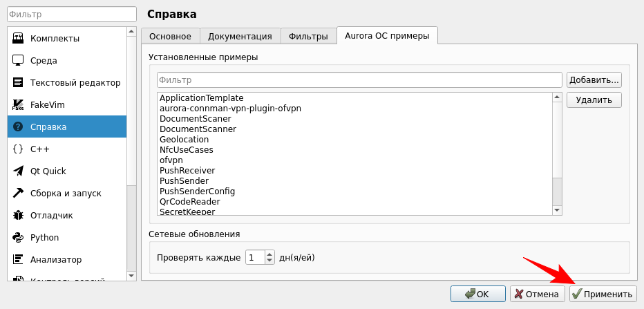The image size is (644, 309).
Task: Open the Анализатор category icon
Action: click(x=19, y=259)
